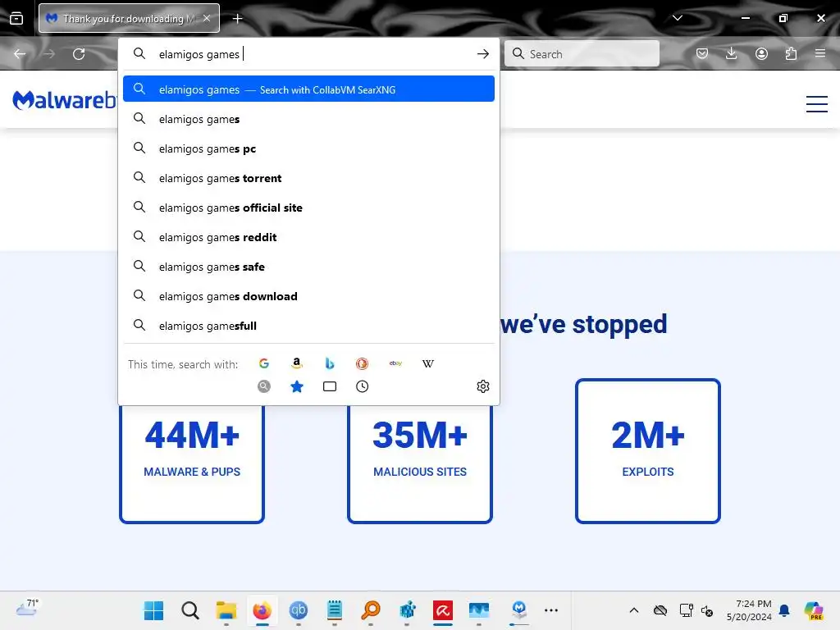Reload the current page
The width and height of the screenshot is (840, 630).
(x=79, y=53)
